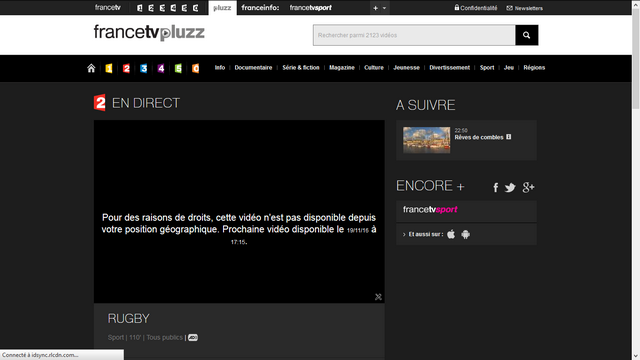Viewport: 640px width, 360px height.
Task: Go to the Pluzz home icon
Action: (x=91, y=68)
